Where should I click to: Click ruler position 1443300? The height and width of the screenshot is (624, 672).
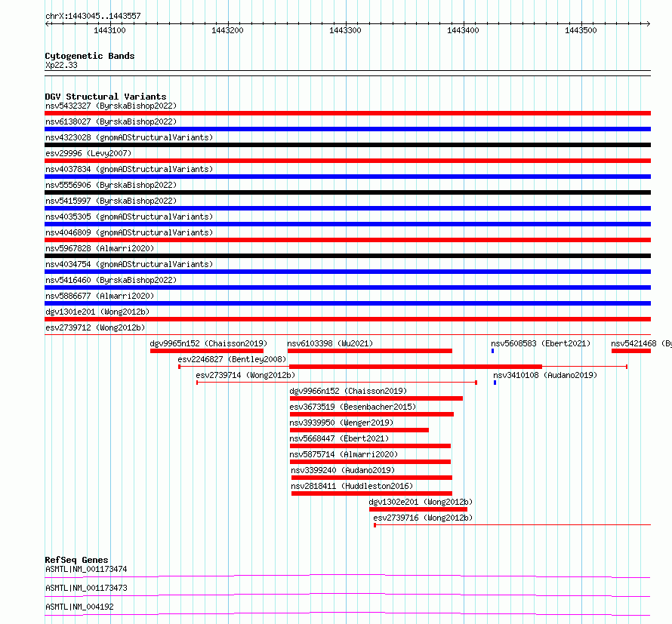345,30
